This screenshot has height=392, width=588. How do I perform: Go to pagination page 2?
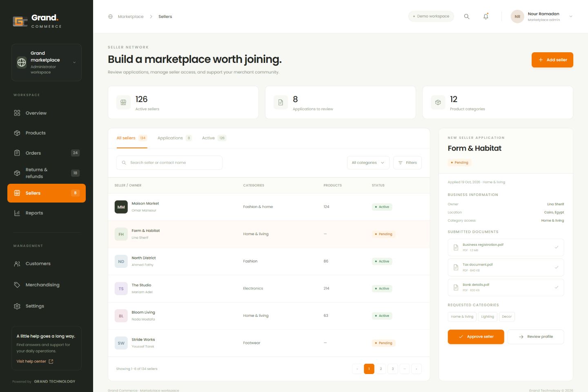tap(381, 369)
